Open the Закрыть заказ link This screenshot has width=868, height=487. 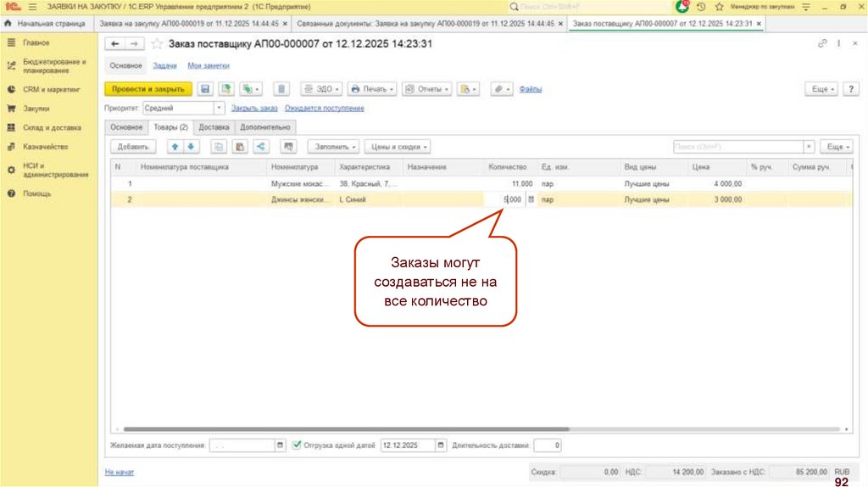tap(254, 109)
